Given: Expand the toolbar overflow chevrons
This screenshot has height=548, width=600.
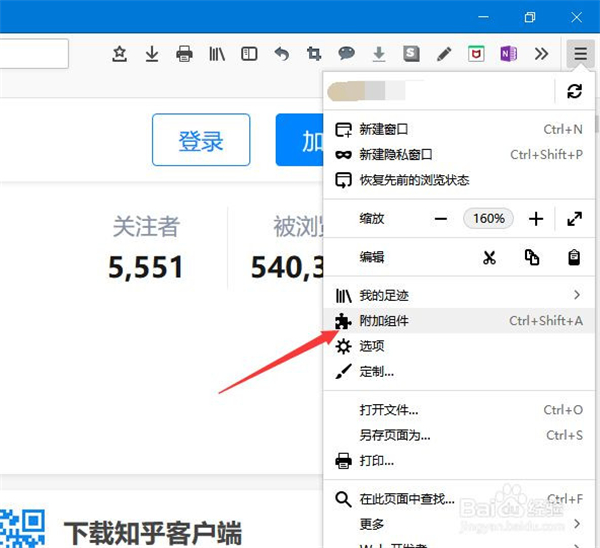Looking at the screenshot, I should 541,54.
